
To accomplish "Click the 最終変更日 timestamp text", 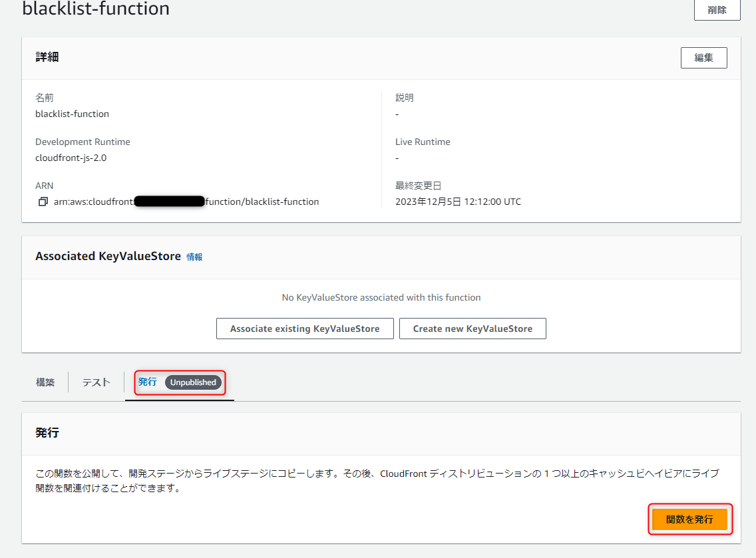I will click(457, 202).
